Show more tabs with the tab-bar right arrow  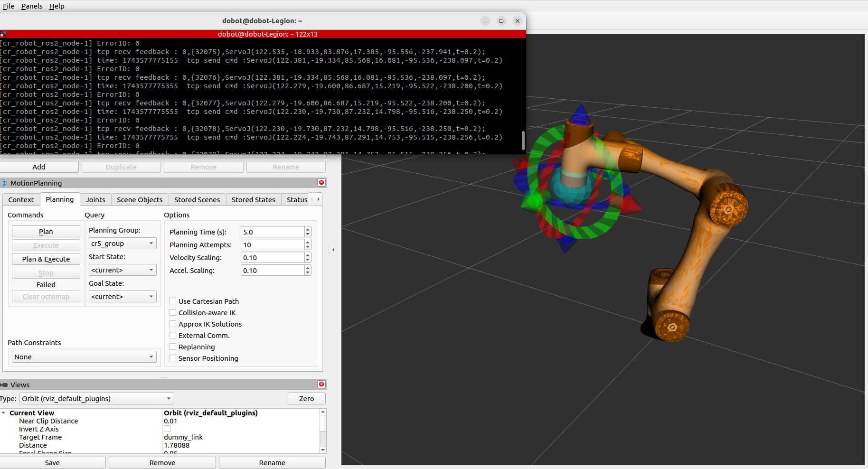pos(318,199)
